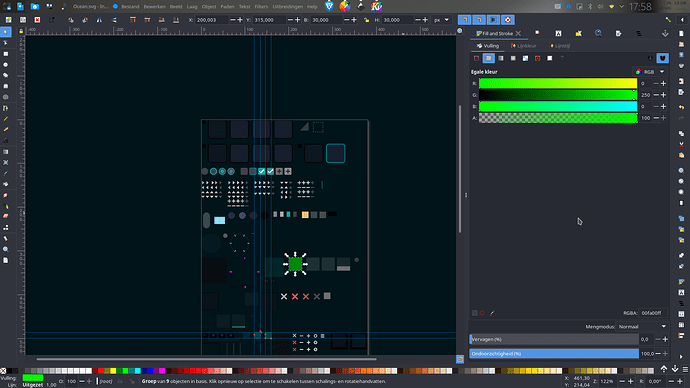The width and height of the screenshot is (690, 388).
Task: Switch to the Lijnstijl tab
Action: 560,46
